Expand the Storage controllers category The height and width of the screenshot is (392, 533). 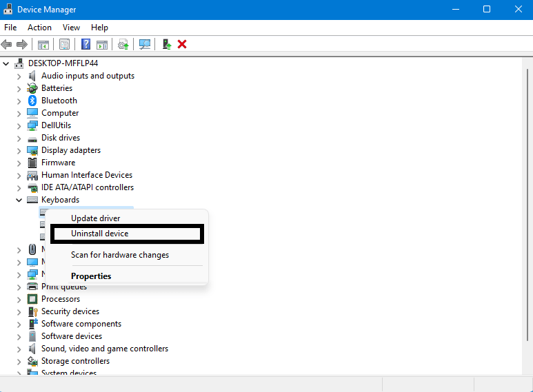[x=19, y=362]
